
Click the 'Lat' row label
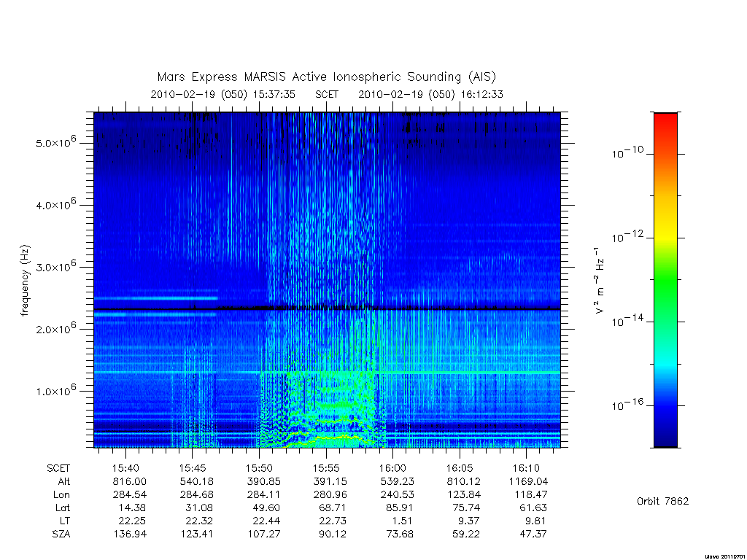pyautogui.click(x=63, y=508)
